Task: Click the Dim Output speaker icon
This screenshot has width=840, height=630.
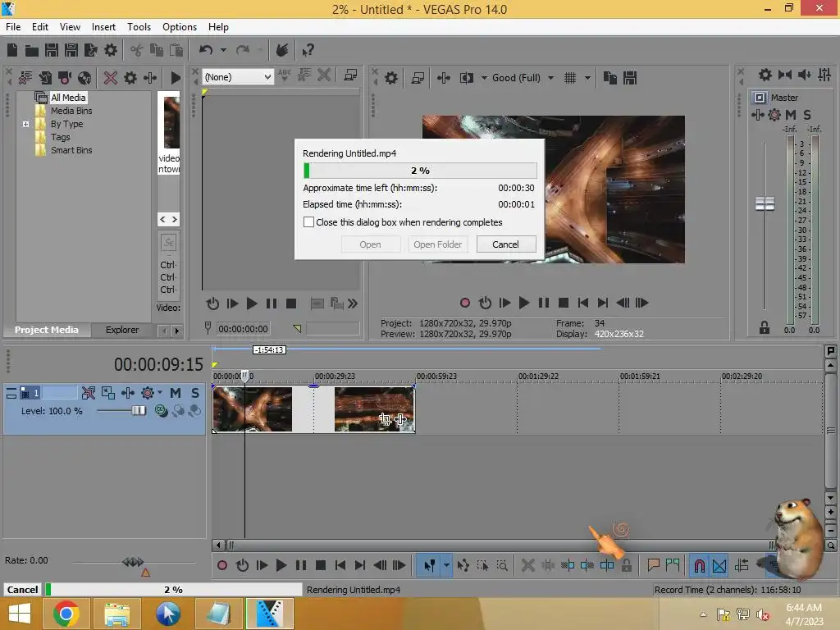Action: click(x=804, y=75)
